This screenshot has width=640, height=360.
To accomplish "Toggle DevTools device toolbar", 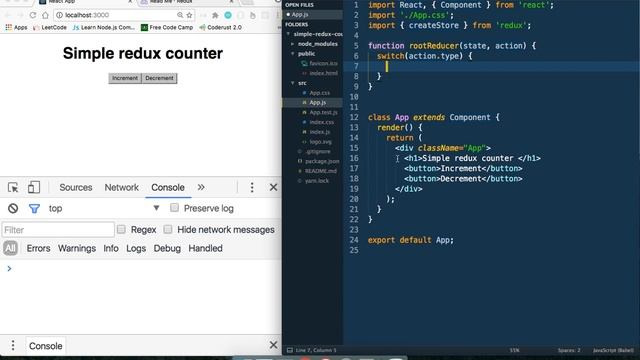I will (x=33, y=187).
